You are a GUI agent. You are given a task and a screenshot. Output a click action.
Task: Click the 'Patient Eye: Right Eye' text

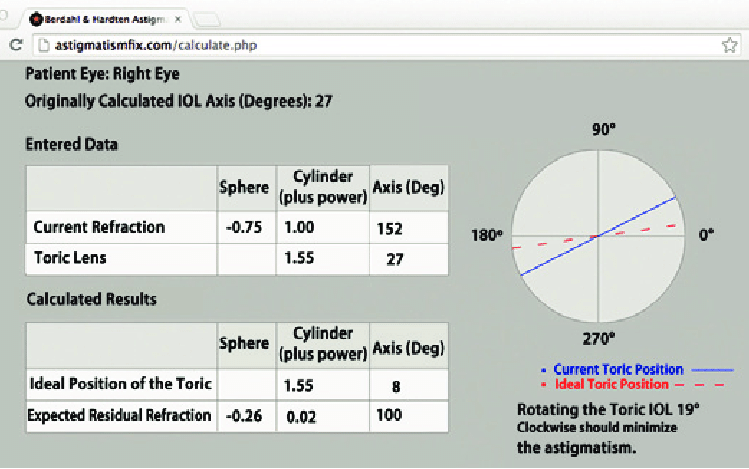point(102,74)
